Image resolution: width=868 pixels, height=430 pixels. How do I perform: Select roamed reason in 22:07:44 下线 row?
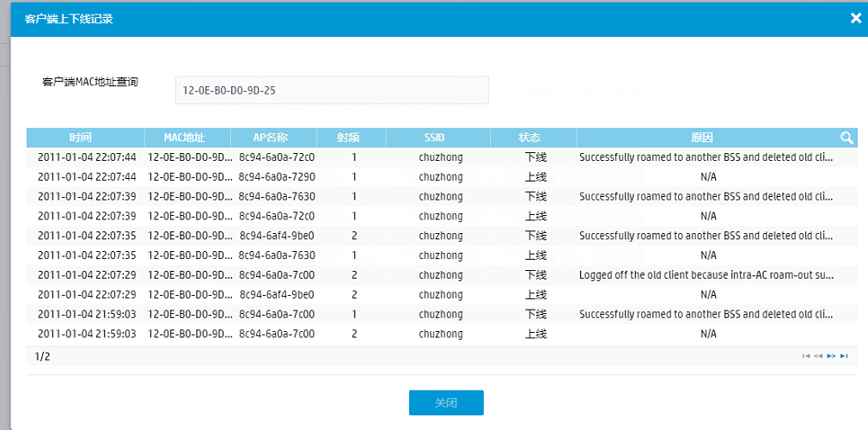[x=706, y=157]
